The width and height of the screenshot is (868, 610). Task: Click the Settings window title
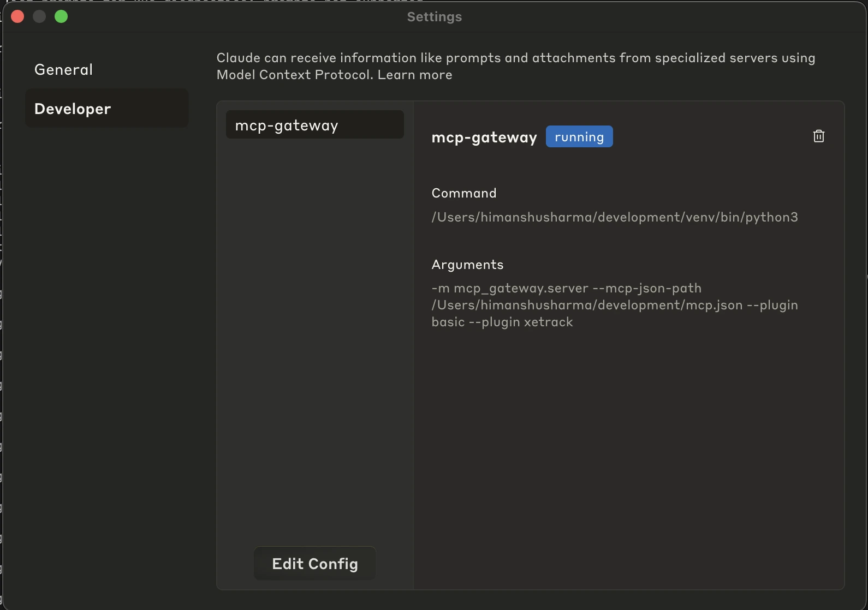(435, 17)
